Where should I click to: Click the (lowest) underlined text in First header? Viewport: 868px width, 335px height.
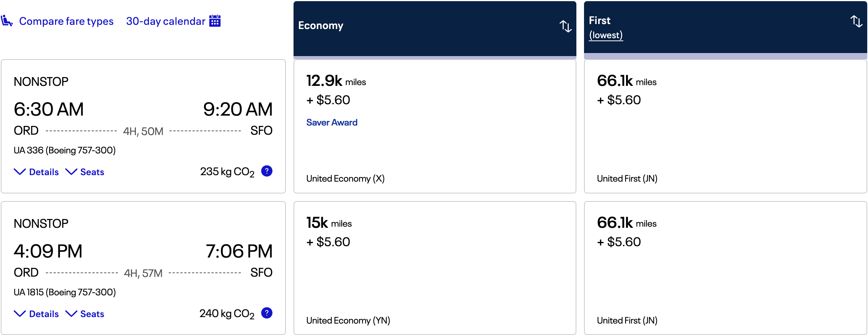pyautogui.click(x=606, y=35)
